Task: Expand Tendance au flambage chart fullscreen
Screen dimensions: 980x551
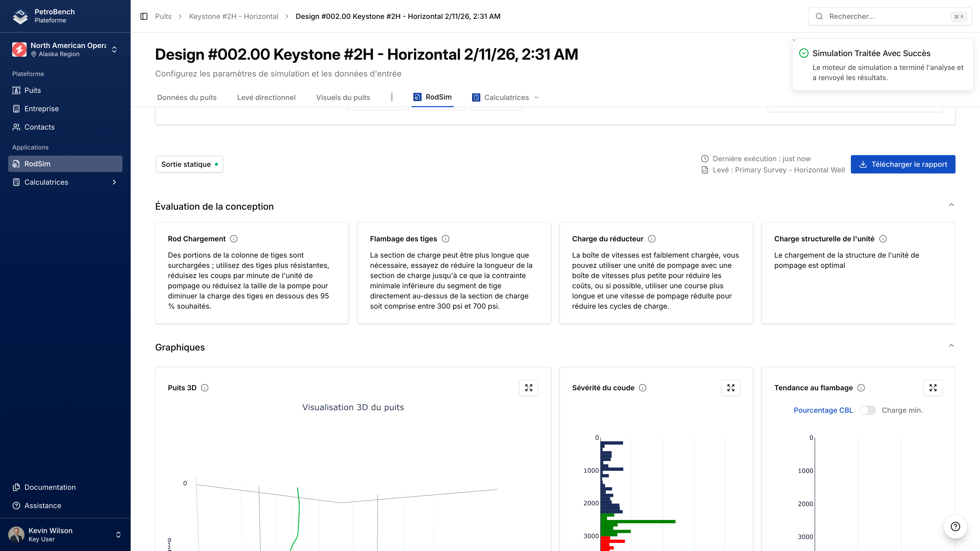Action: [933, 387]
